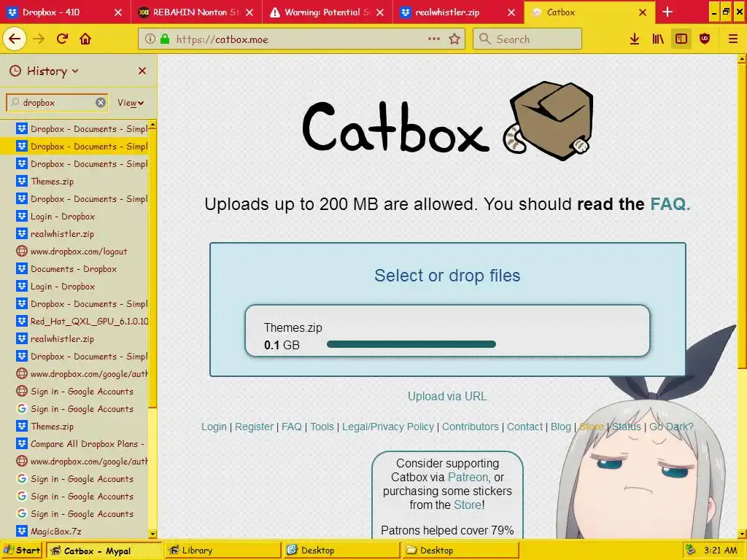Open page actions three-dot menu
Image resolution: width=747 pixels, height=560 pixels.
click(x=433, y=39)
